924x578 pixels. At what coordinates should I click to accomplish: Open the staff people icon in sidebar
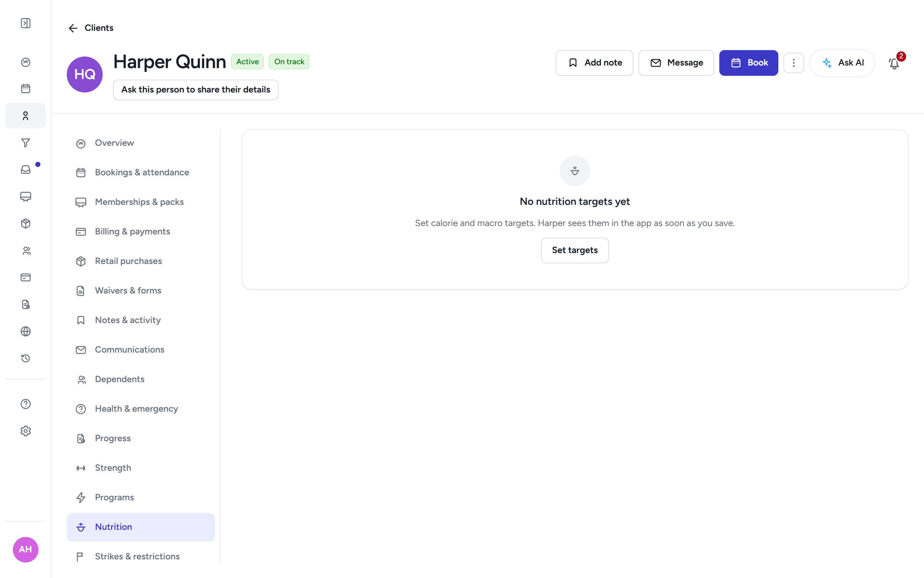point(26,250)
